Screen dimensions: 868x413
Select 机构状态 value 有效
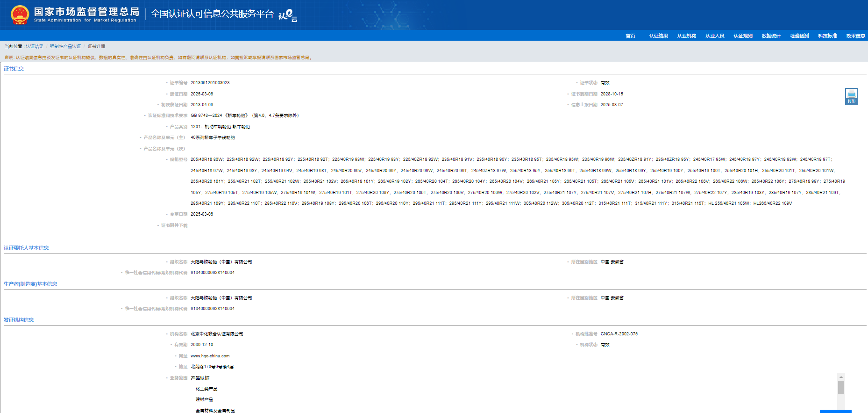[x=605, y=345]
